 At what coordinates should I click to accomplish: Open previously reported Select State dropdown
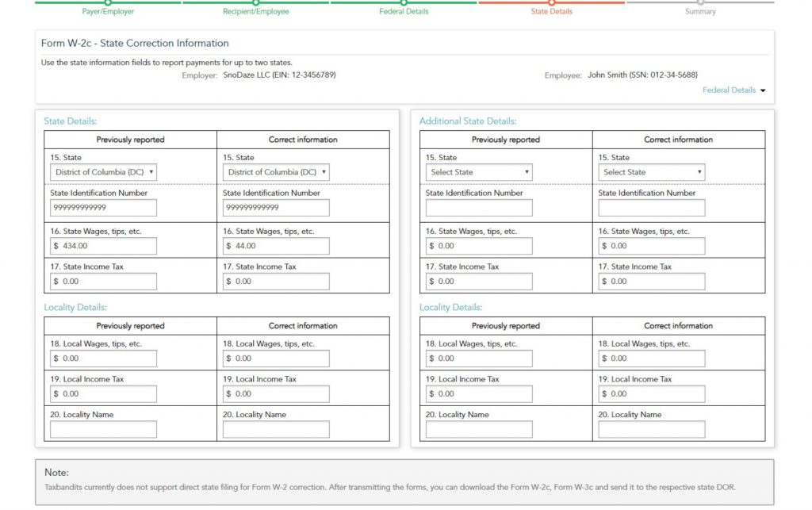coord(479,172)
